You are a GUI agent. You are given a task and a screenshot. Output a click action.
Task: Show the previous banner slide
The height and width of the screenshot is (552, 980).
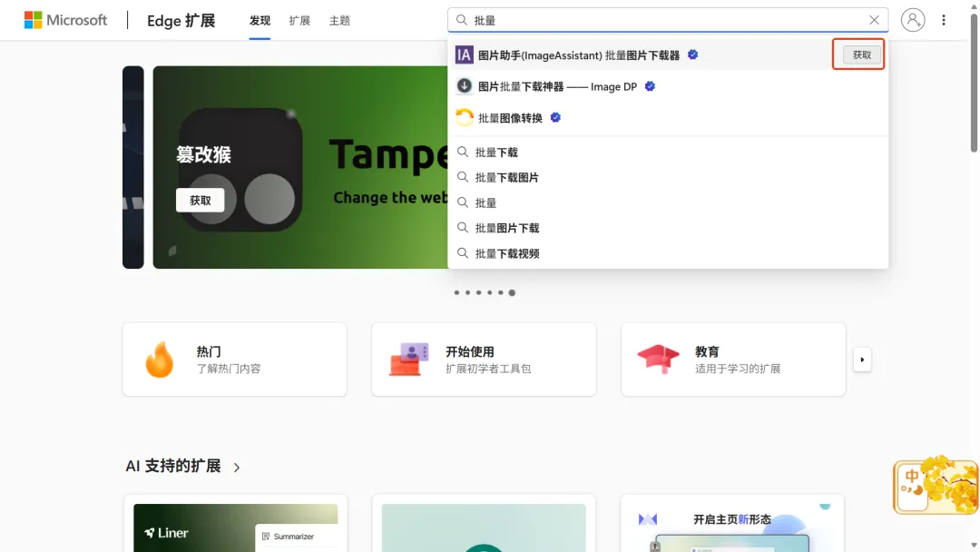pyautogui.click(x=133, y=168)
